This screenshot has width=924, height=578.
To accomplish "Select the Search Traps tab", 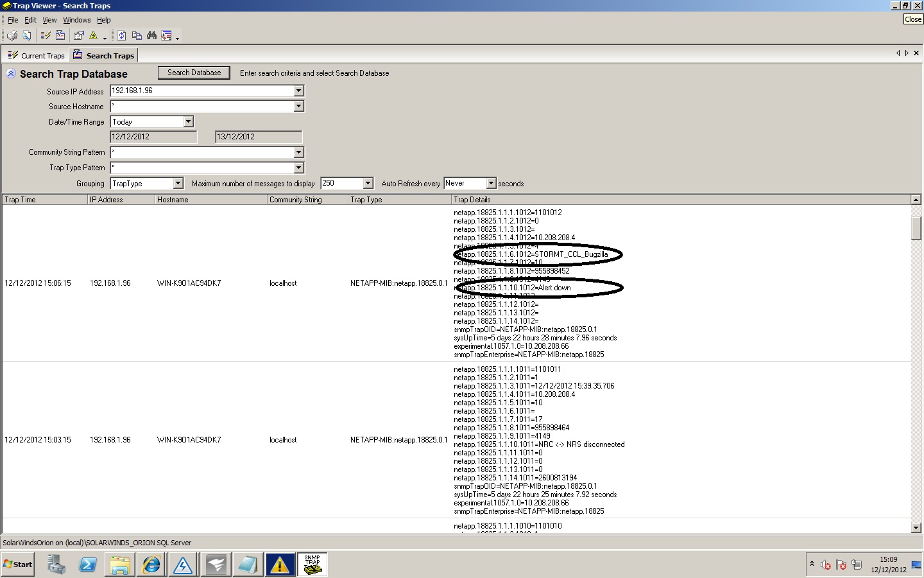I will point(103,55).
